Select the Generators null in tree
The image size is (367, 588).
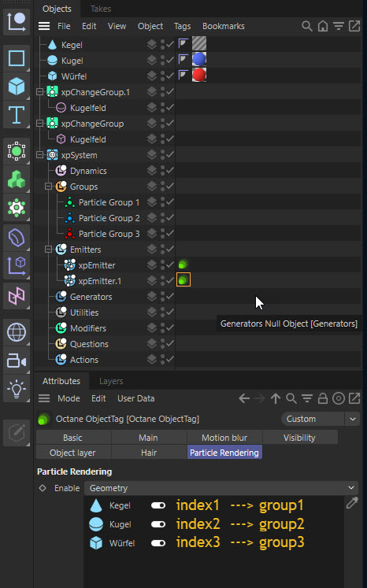[x=91, y=297]
